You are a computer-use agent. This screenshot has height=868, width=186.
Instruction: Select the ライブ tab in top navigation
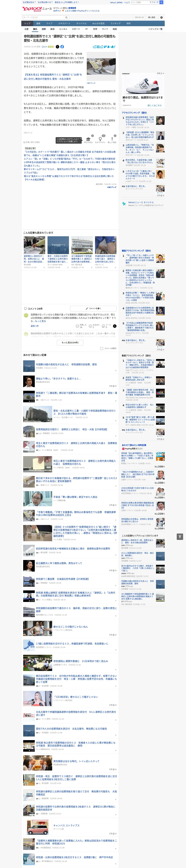tap(49, 24)
